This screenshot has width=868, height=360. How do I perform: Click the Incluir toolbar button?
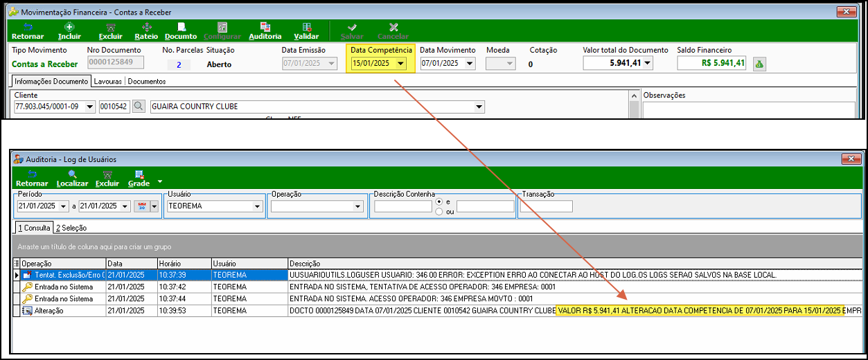[69, 30]
